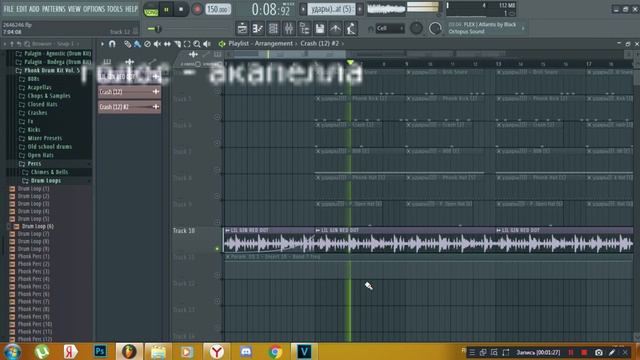Select the playlist Mute tool
Viewport: 640px width, 360px height.
(x=157, y=44)
